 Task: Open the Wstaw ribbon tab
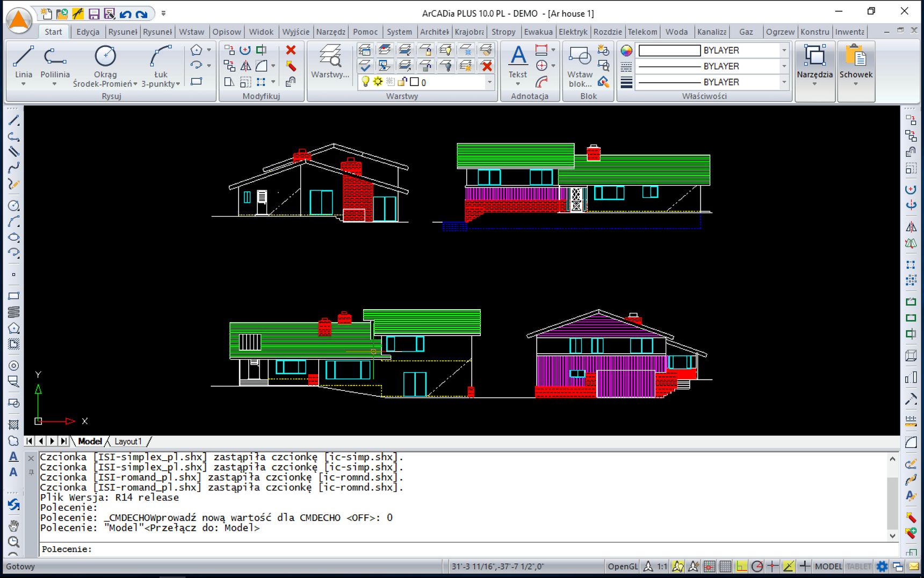tap(191, 32)
